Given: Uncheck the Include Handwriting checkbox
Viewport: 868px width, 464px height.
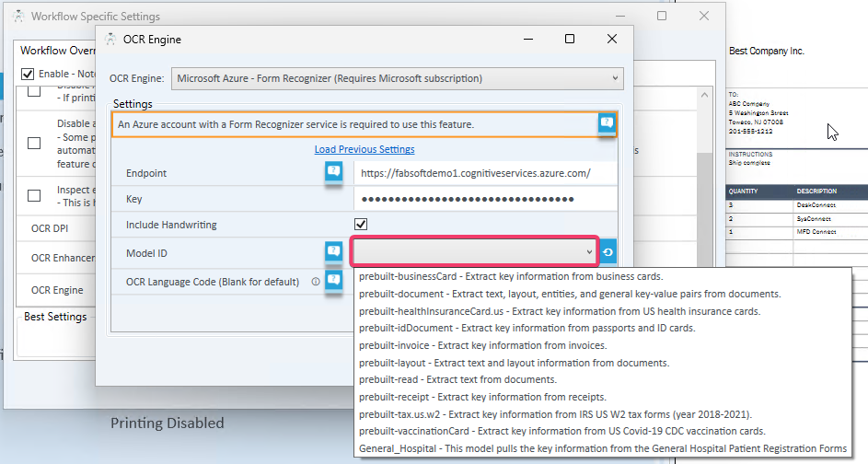Looking at the screenshot, I should click(361, 225).
